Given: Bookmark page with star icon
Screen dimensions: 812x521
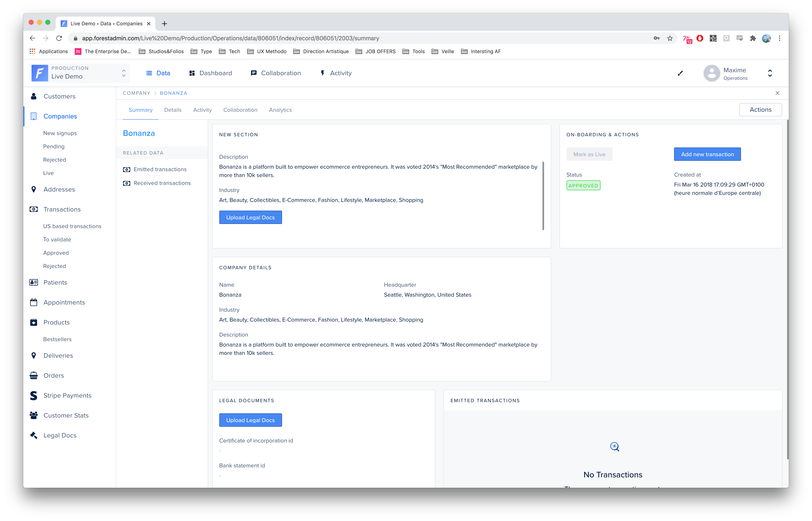Looking at the screenshot, I should pyautogui.click(x=670, y=38).
